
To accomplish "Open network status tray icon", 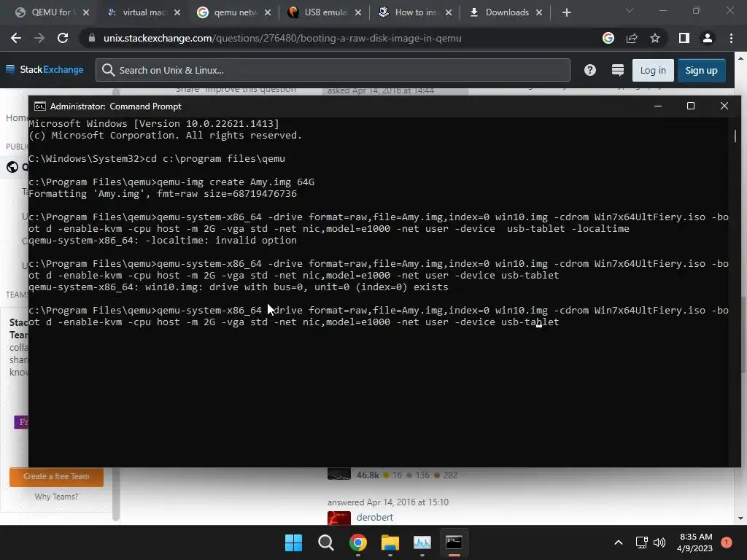I will pos(641,542).
